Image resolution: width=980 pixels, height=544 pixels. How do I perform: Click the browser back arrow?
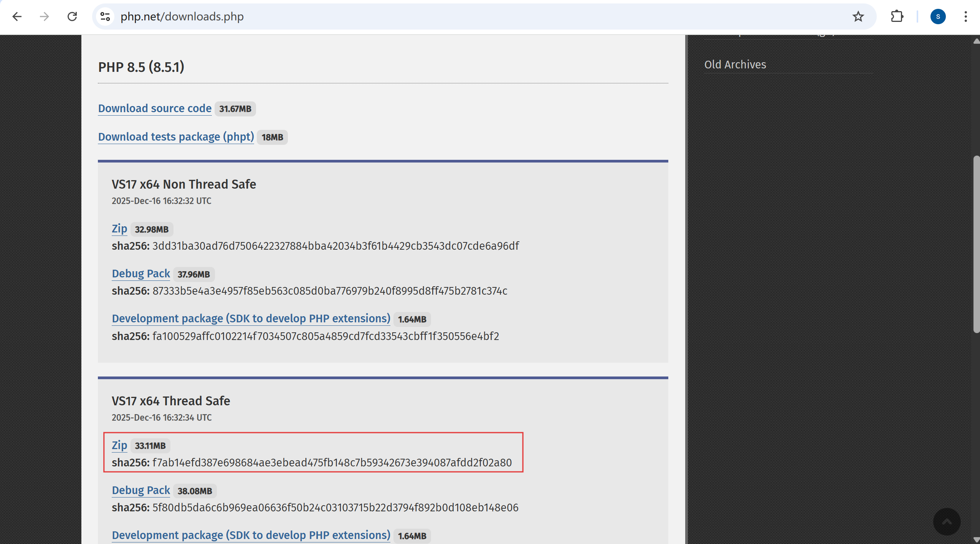(x=17, y=17)
